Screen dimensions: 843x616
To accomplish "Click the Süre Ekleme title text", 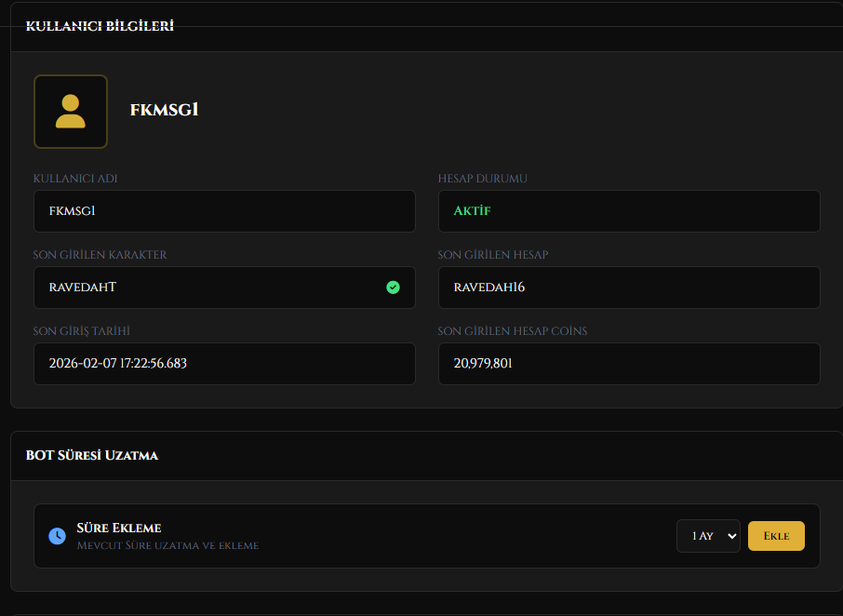I will 119,528.
